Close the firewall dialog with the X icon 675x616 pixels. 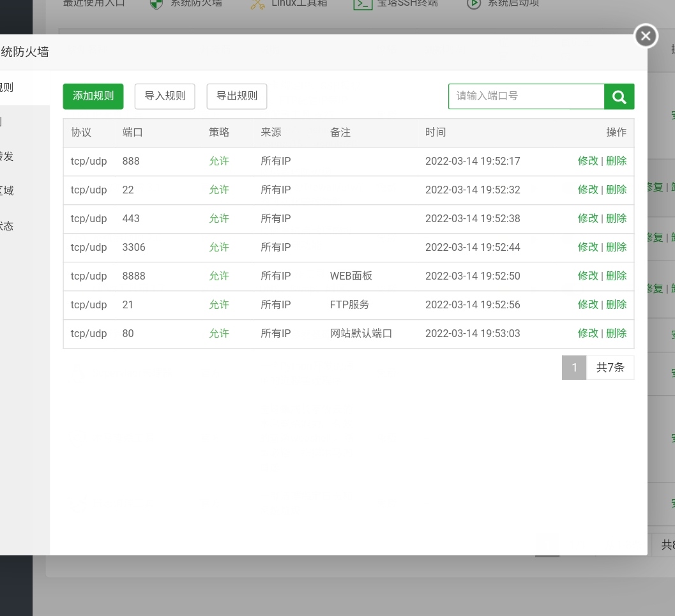point(646,36)
